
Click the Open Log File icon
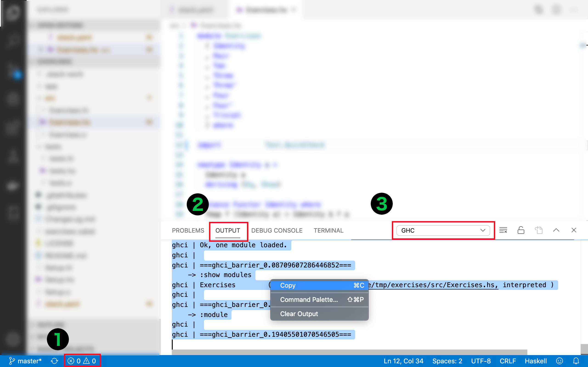pos(538,230)
